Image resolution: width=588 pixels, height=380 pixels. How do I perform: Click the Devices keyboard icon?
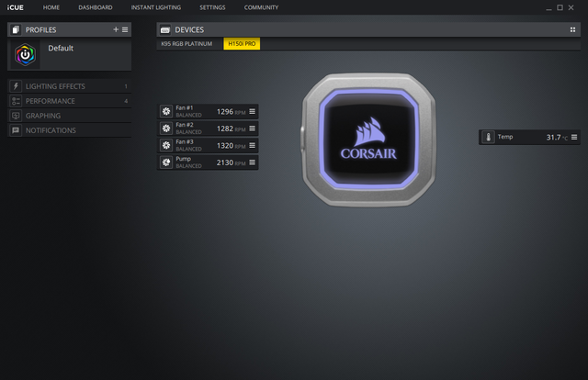click(165, 29)
